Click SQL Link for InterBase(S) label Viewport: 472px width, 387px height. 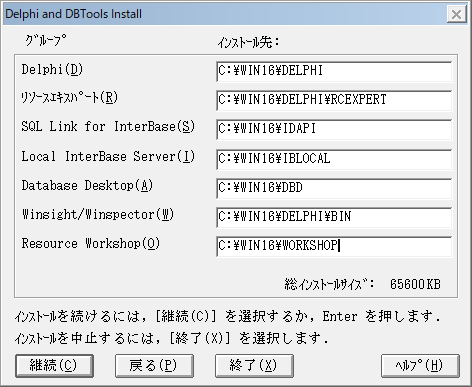coord(108,127)
